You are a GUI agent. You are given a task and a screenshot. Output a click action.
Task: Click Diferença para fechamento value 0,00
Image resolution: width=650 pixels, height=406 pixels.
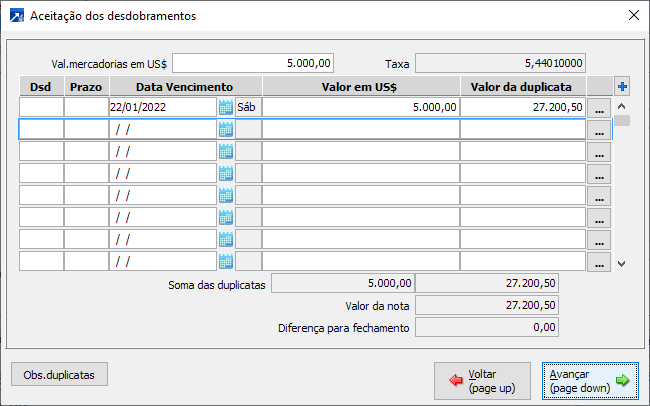point(487,327)
